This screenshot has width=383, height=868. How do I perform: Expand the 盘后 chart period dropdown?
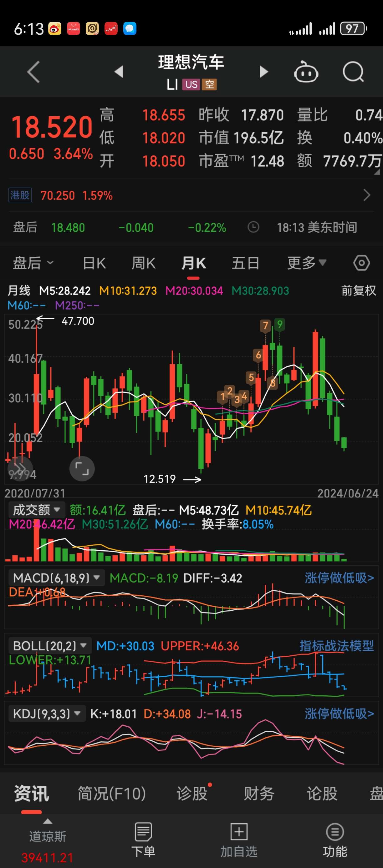(x=33, y=263)
